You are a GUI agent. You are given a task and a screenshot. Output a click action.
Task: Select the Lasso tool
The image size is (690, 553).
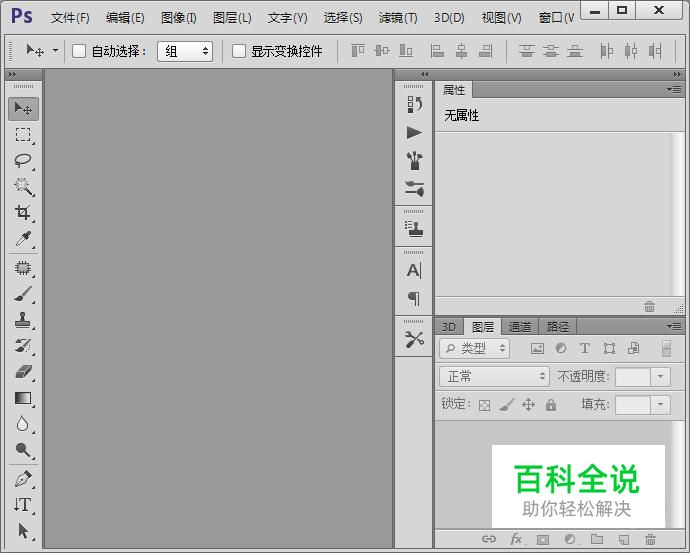(23, 161)
